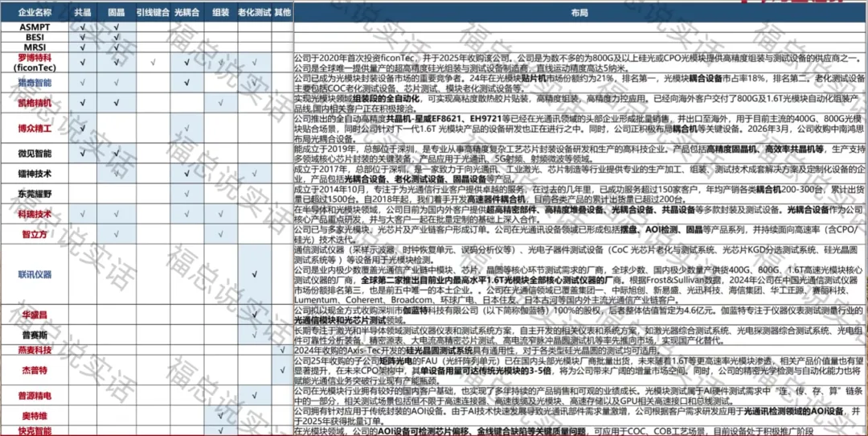The height and width of the screenshot is (436, 868).
Task: Select 镭神技术's description starting 成立于2017年
Action: click(581, 174)
